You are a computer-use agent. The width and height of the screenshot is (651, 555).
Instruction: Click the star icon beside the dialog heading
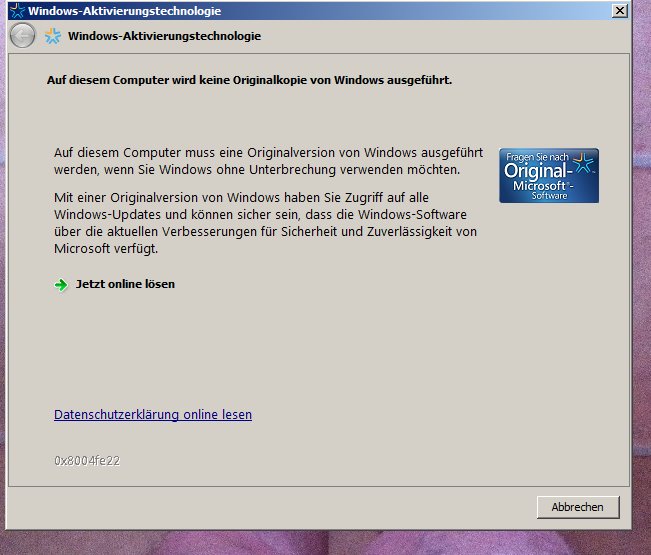coord(53,36)
